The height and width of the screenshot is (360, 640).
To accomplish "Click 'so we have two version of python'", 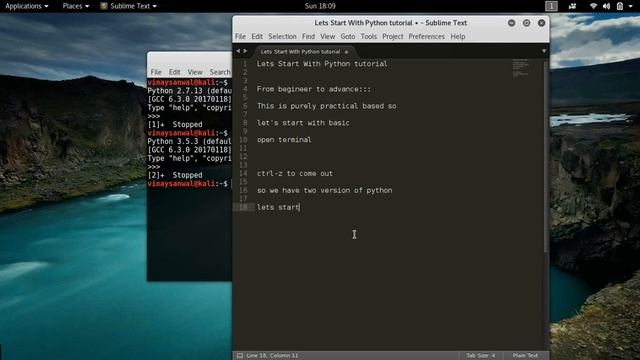I will pyautogui.click(x=324, y=190).
